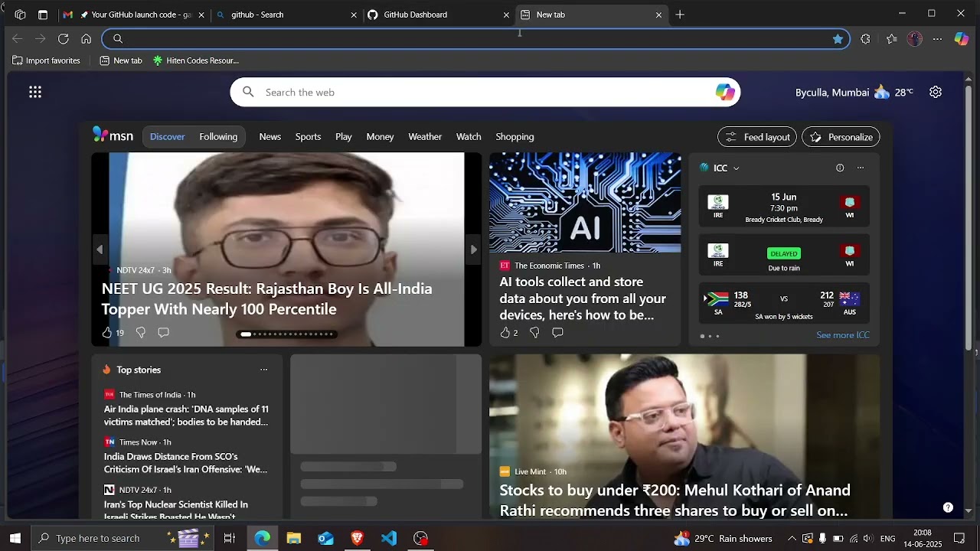
Task: Open the apps grid launcher
Action: click(x=35, y=92)
